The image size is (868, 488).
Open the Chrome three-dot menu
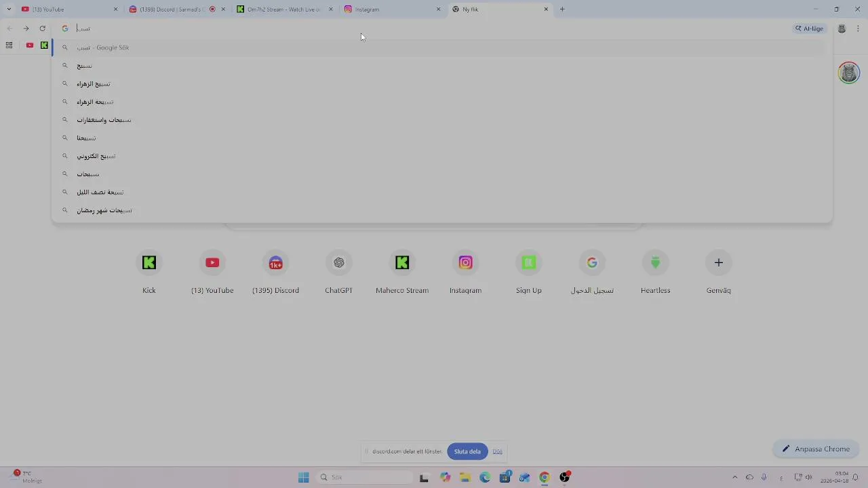(859, 28)
